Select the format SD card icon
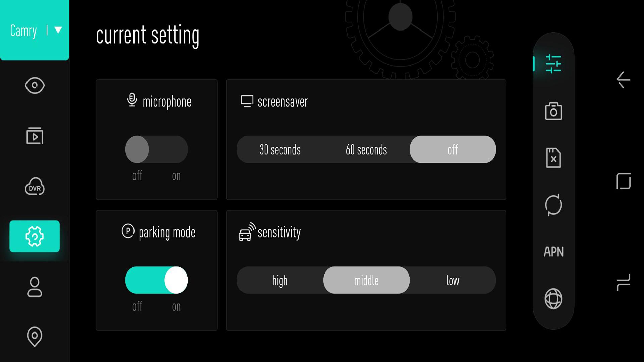 click(x=553, y=158)
